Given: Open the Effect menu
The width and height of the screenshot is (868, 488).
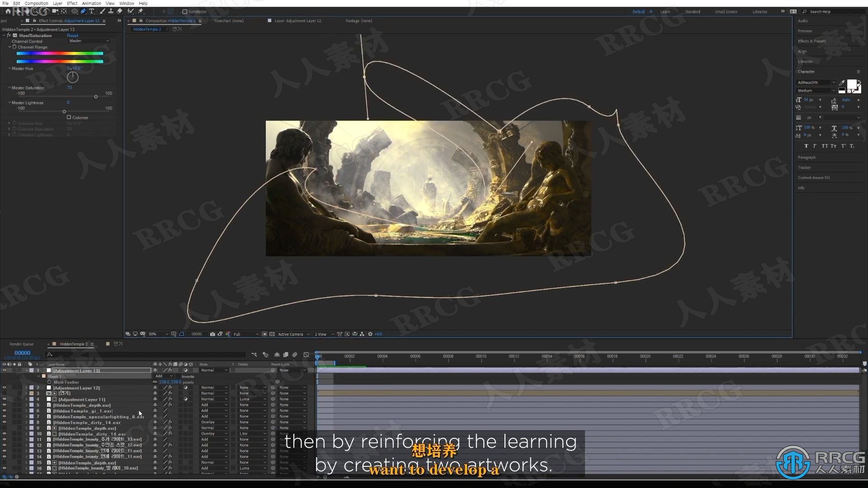Looking at the screenshot, I should 72,3.
